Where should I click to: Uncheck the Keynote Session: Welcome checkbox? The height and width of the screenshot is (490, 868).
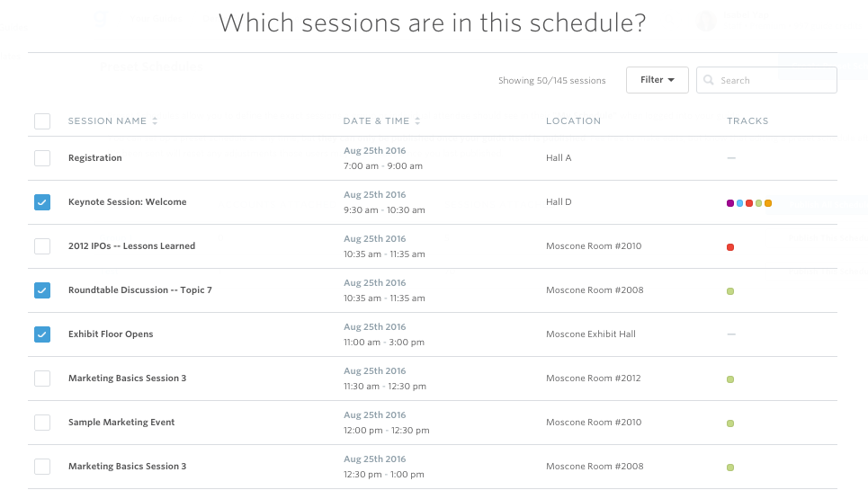[42, 202]
